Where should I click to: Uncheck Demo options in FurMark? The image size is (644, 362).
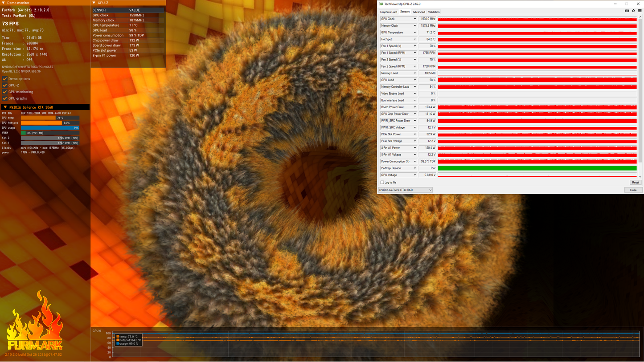click(5, 79)
